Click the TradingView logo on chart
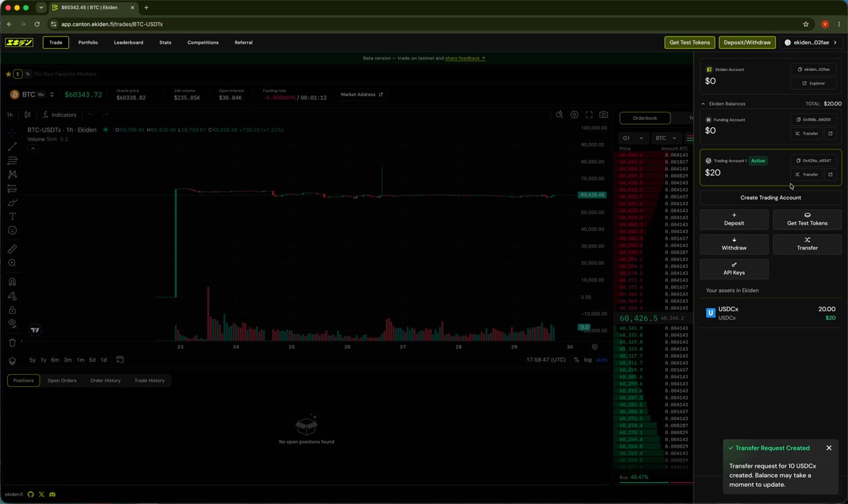848x504 pixels. 35,330
